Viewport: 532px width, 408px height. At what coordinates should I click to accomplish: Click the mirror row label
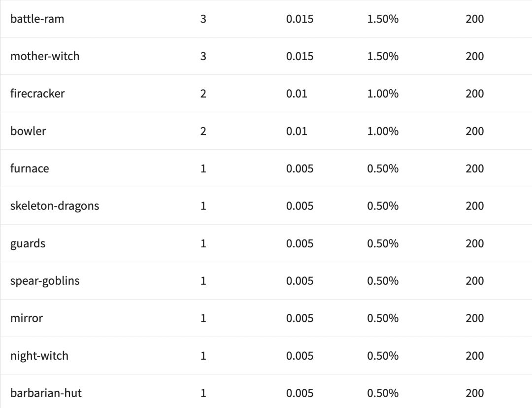pos(27,318)
